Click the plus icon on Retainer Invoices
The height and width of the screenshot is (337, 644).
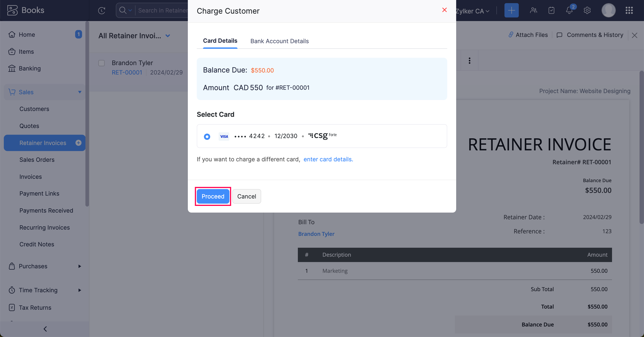(78, 143)
